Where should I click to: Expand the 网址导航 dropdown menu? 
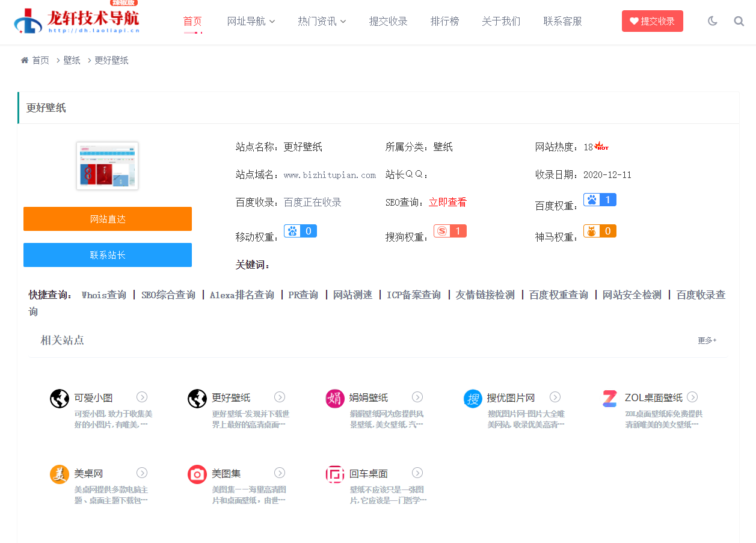[x=251, y=21]
